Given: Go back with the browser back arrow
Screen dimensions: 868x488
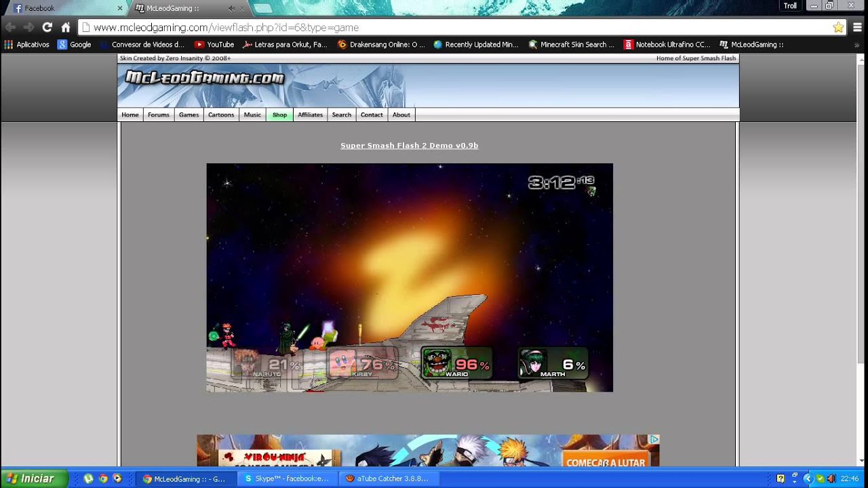Looking at the screenshot, I should (10, 27).
